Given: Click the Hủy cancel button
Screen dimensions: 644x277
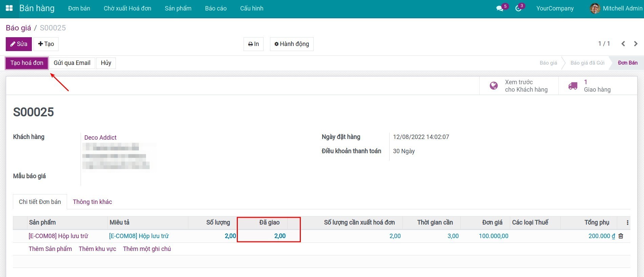Looking at the screenshot, I should (x=106, y=63).
